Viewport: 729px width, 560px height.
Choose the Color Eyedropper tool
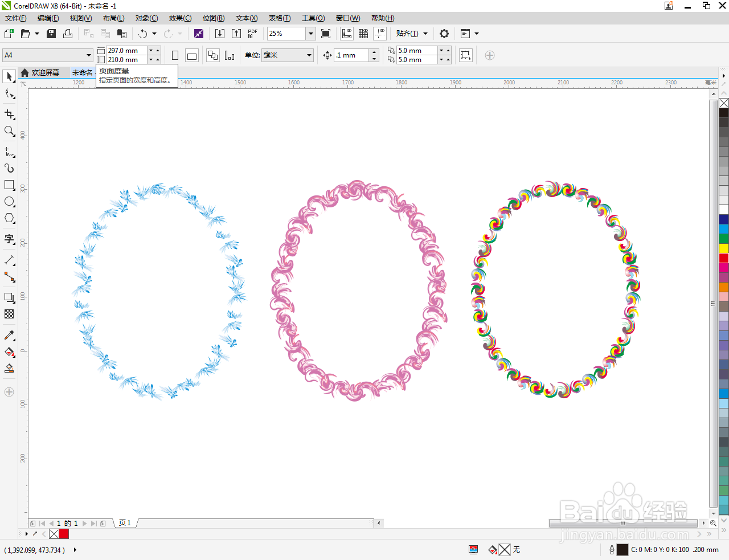(9, 335)
